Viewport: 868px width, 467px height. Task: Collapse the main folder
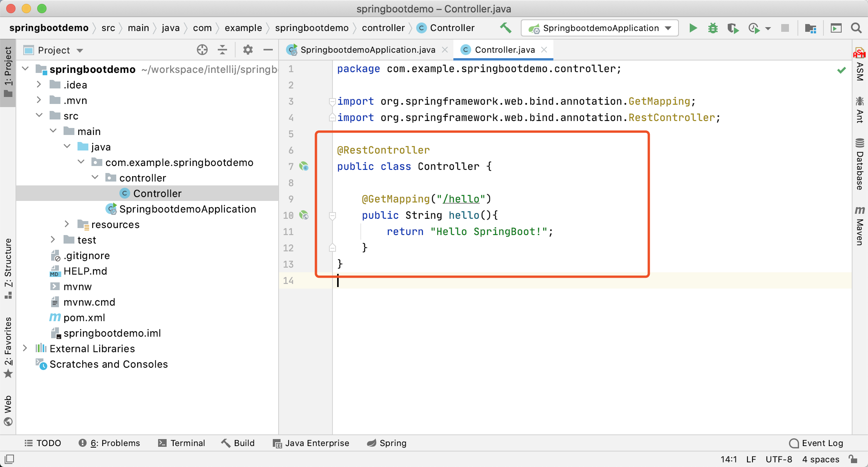(53, 131)
